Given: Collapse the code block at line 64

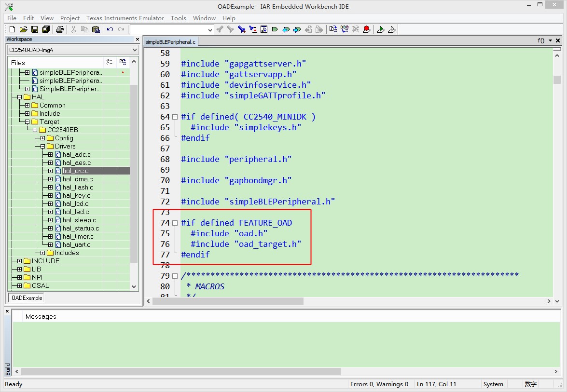Looking at the screenshot, I should (x=175, y=117).
